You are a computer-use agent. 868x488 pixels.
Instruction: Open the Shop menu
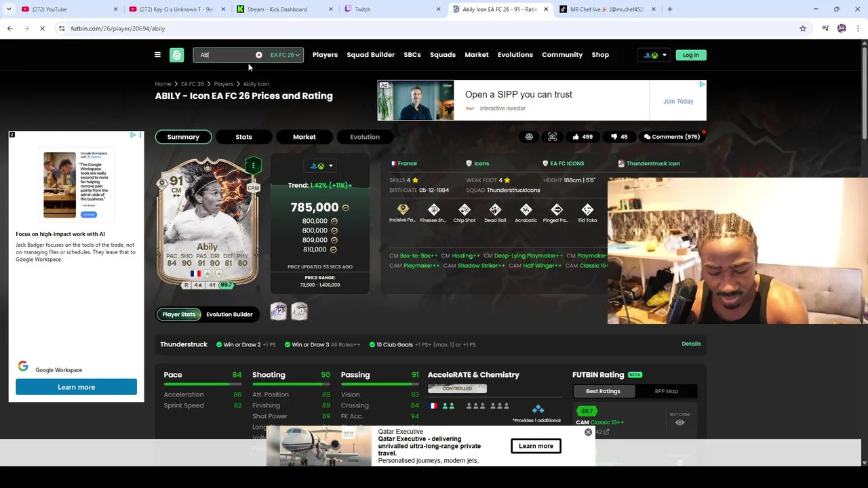(600, 55)
